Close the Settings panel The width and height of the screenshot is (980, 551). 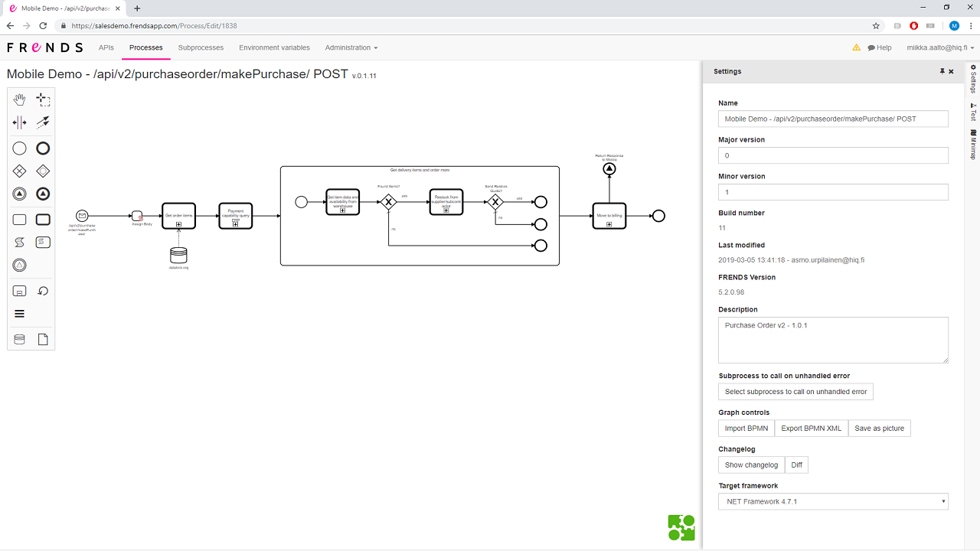coord(952,71)
